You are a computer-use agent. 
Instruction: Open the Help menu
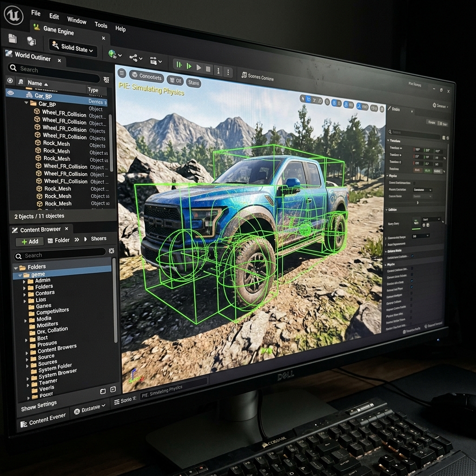tap(120, 29)
